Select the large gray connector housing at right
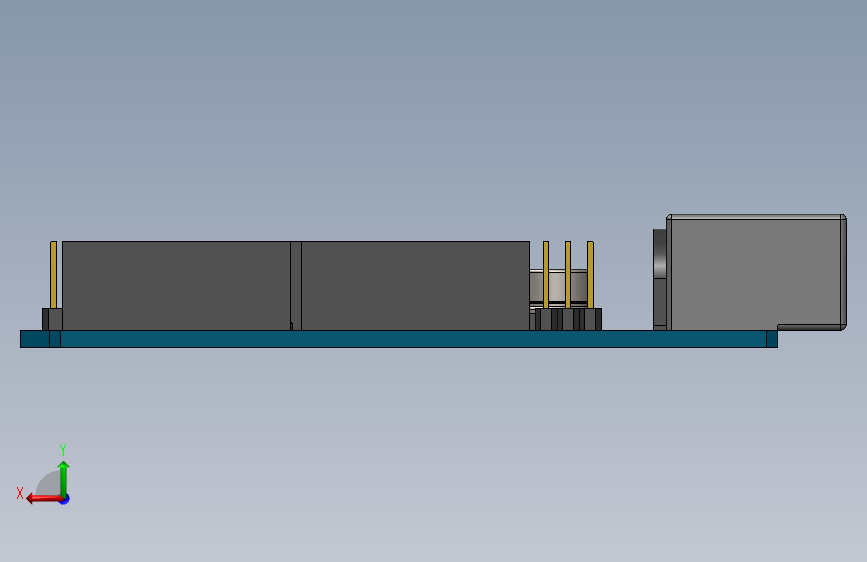The width and height of the screenshot is (867, 562). pos(756,272)
